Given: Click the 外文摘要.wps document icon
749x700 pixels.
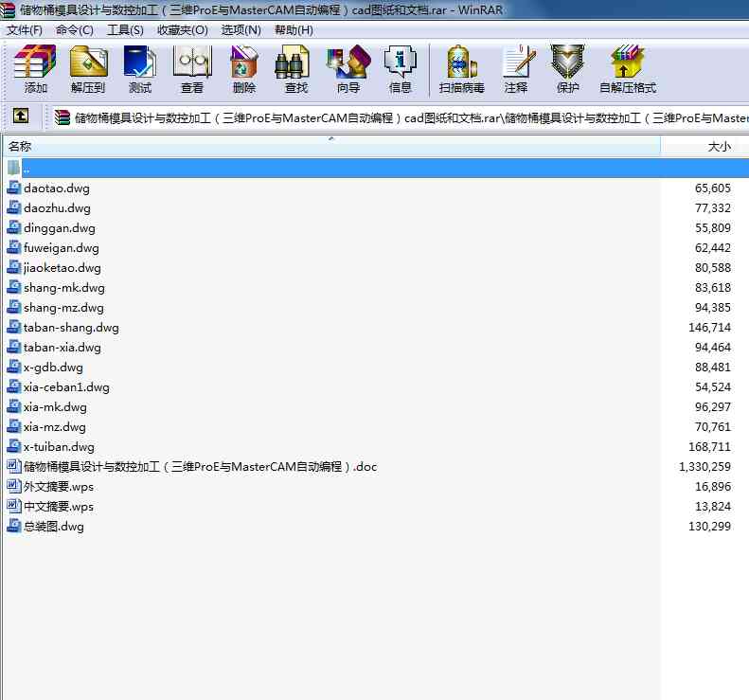Looking at the screenshot, I should coord(14,487).
